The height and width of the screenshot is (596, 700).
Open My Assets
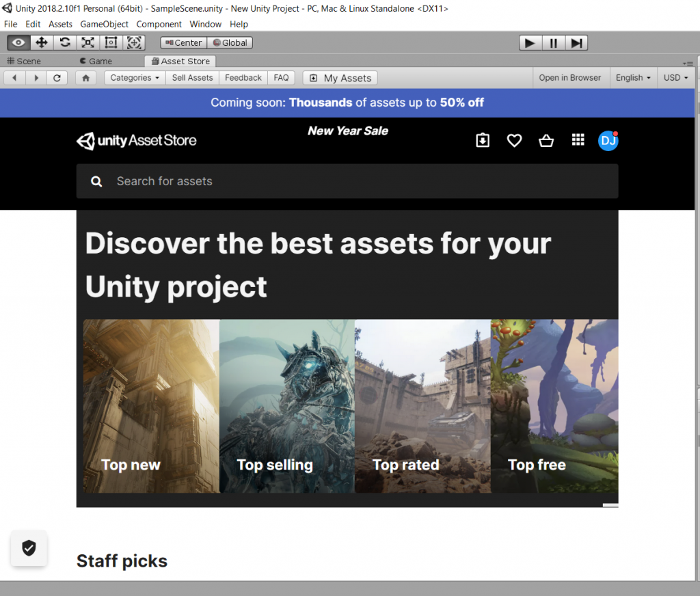click(x=340, y=78)
